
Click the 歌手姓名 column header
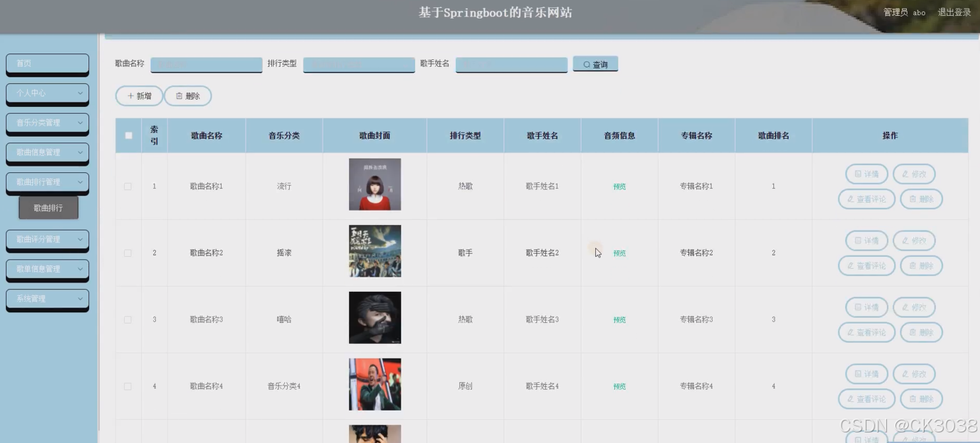coord(542,136)
